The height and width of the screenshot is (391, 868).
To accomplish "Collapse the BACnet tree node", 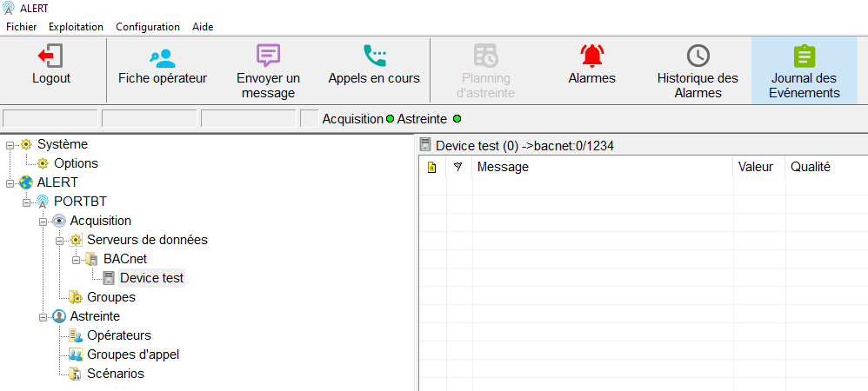I will click(76, 259).
